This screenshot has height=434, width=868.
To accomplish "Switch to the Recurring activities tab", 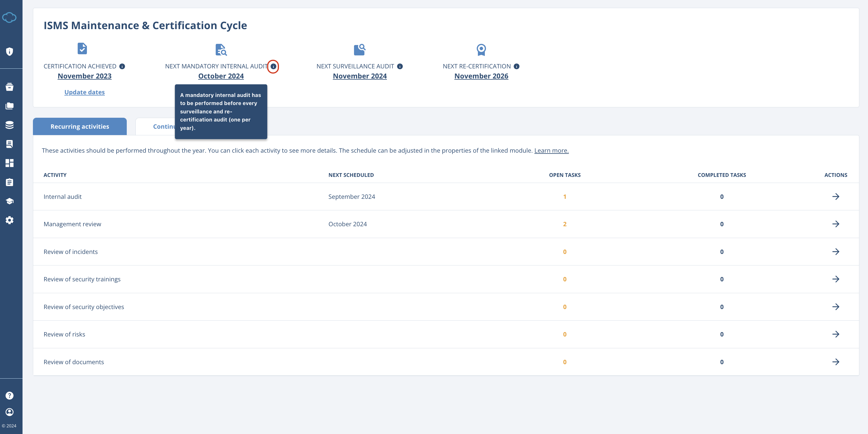I will click(x=79, y=126).
